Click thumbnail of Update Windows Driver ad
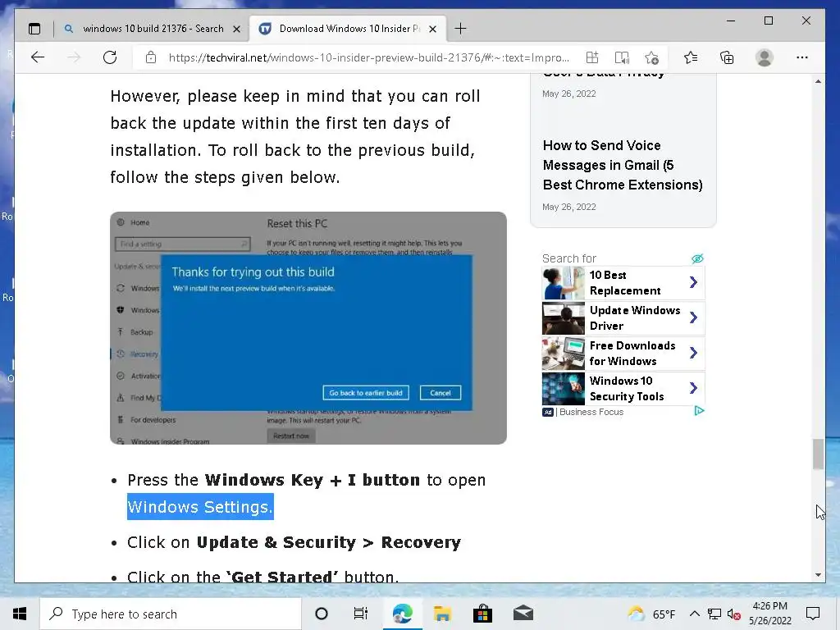 (x=563, y=318)
